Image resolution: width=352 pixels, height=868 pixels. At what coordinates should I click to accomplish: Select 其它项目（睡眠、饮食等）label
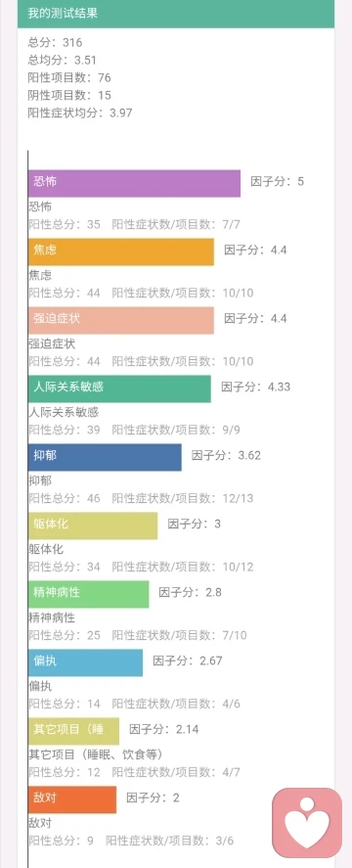point(95,754)
